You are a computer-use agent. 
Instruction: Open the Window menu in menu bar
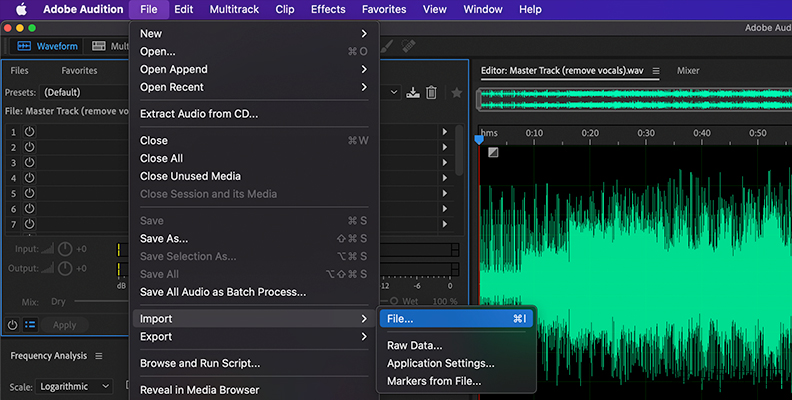pyautogui.click(x=483, y=9)
